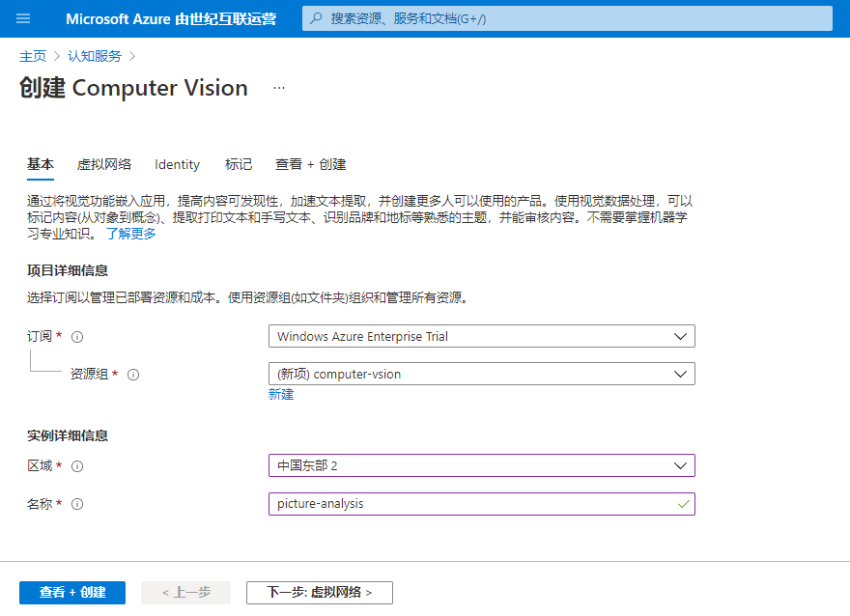Show info tooltip for 区域
The height and width of the screenshot is (616, 850).
[x=77, y=466]
